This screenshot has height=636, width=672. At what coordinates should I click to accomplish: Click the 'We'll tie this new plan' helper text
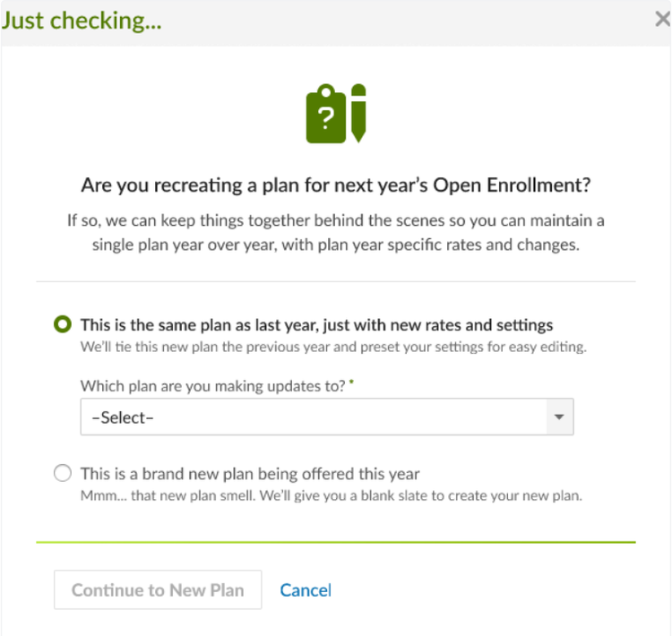(x=333, y=347)
